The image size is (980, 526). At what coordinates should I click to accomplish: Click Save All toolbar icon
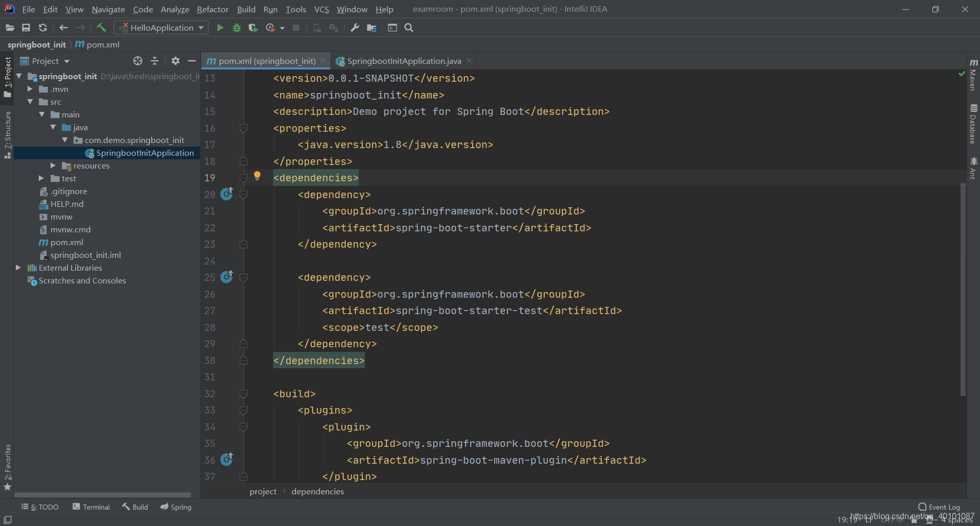[x=26, y=28]
